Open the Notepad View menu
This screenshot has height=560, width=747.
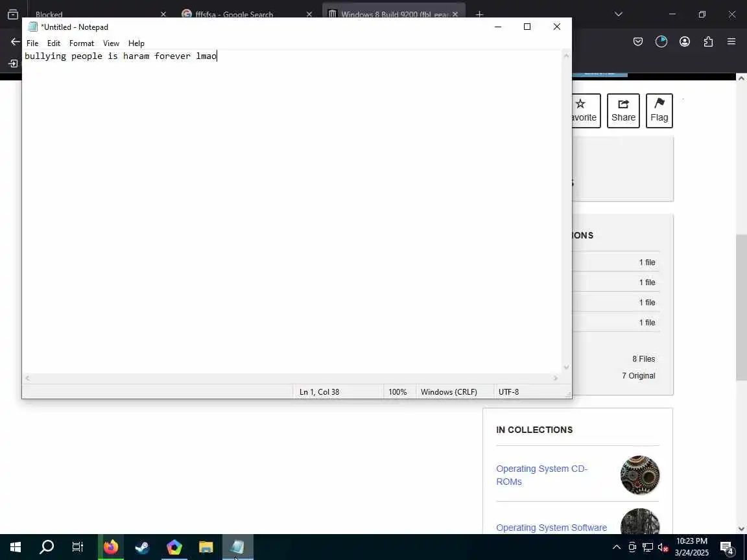pyautogui.click(x=111, y=43)
